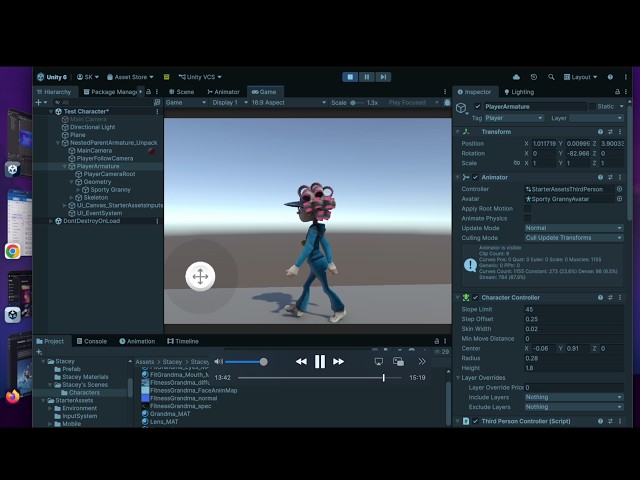The image size is (640, 480).
Task: Collapse the Transform component
Action: point(458,132)
